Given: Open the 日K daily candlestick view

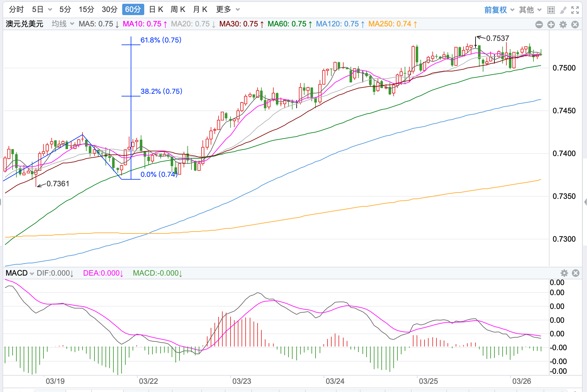Looking at the screenshot, I should click(156, 9).
